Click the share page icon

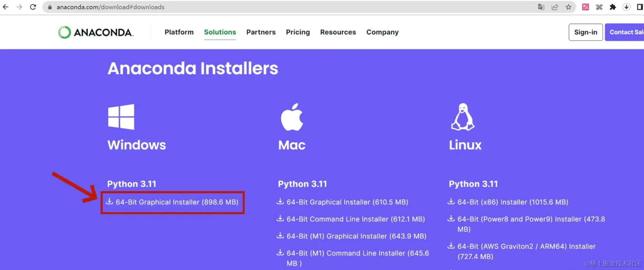(x=555, y=7)
